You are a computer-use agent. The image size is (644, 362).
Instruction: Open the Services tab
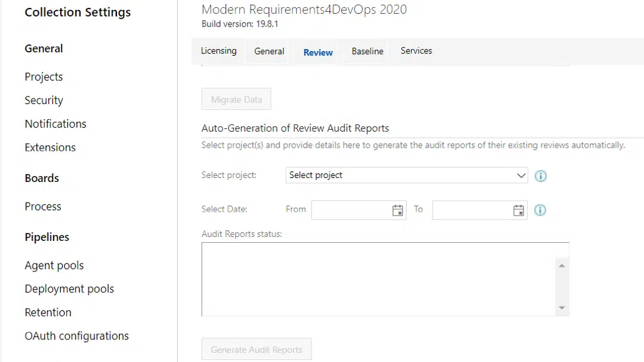coord(416,51)
